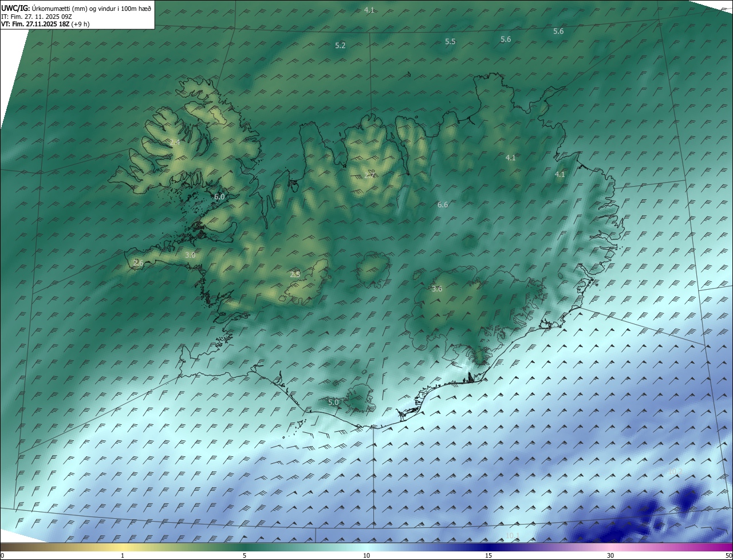
Task: Click the 10.1 value above the colour bar
Action: tap(513, 536)
